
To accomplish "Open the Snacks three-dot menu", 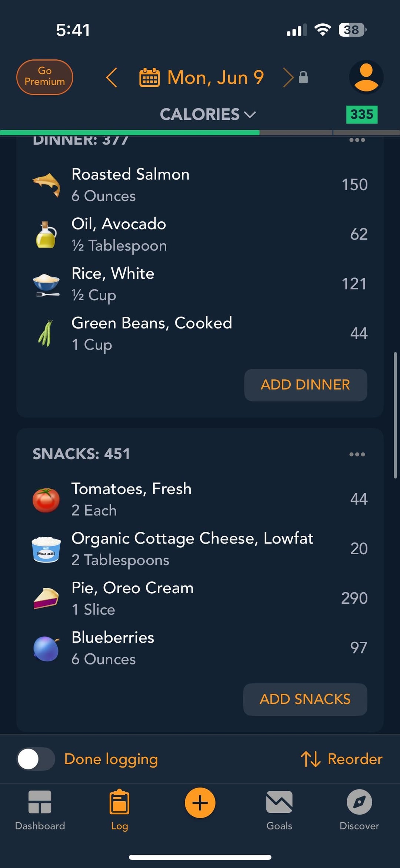I will pos(357,454).
